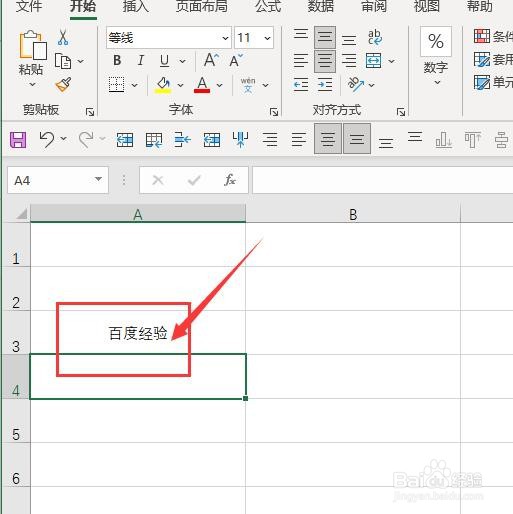Switch to the 视图 tab

pyautogui.click(x=427, y=6)
